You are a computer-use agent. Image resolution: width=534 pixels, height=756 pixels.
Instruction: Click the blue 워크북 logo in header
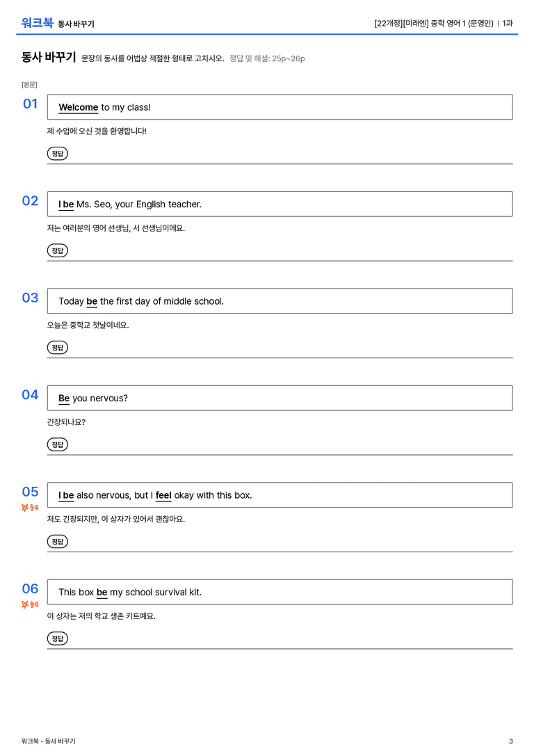(37, 23)
